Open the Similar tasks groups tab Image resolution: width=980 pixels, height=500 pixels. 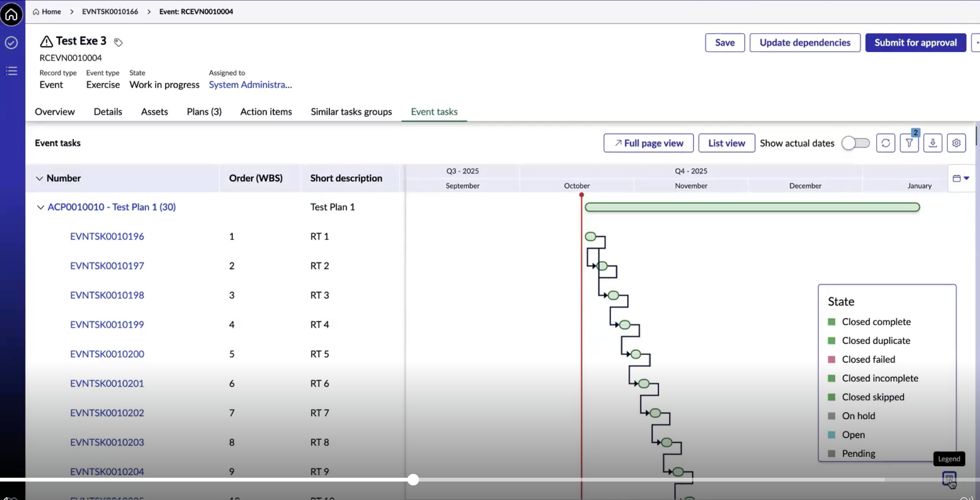(x=351, y=112)
